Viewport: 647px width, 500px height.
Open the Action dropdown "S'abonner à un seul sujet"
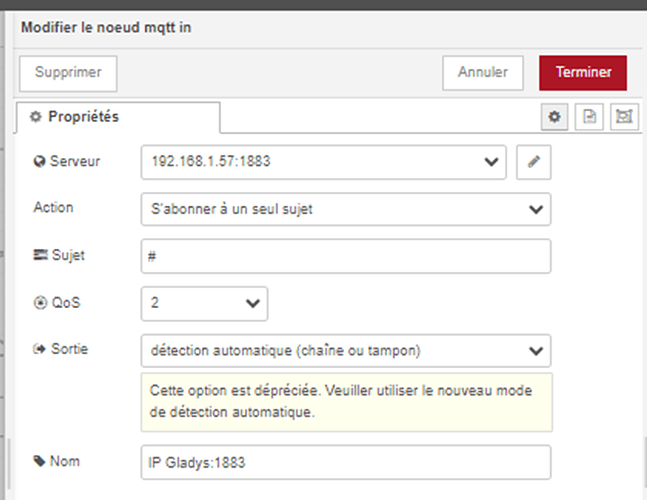345,208
